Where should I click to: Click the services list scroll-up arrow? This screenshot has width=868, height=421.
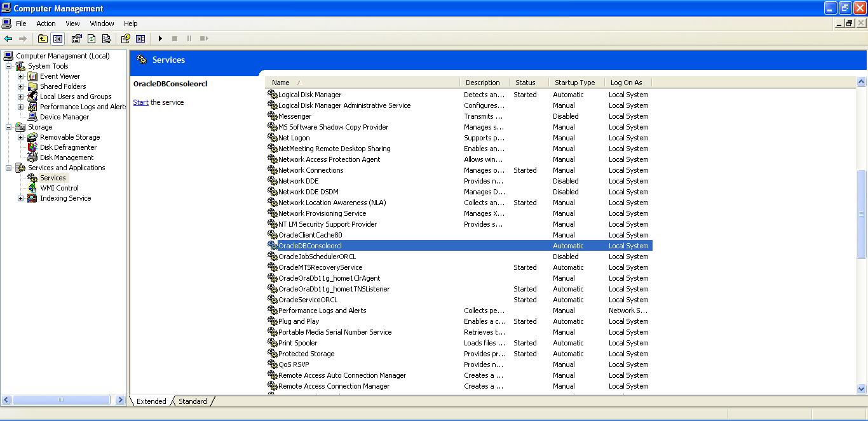click(x=862, y=82)
